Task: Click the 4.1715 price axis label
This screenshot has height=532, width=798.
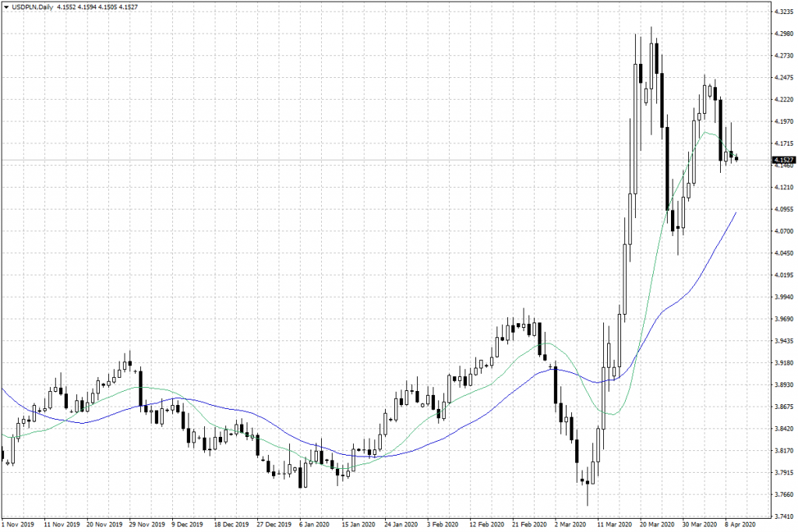Action: click(x=783, y=143)
